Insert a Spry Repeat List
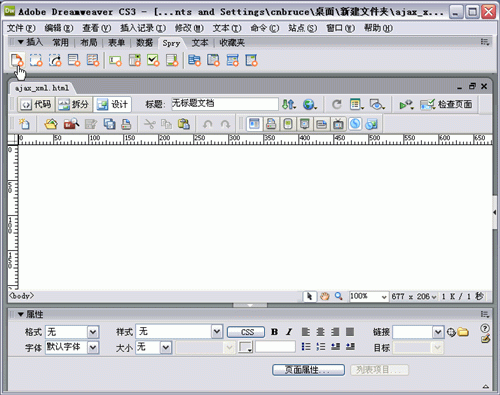The width and height of the screenshot is (500, 395). 74,60
